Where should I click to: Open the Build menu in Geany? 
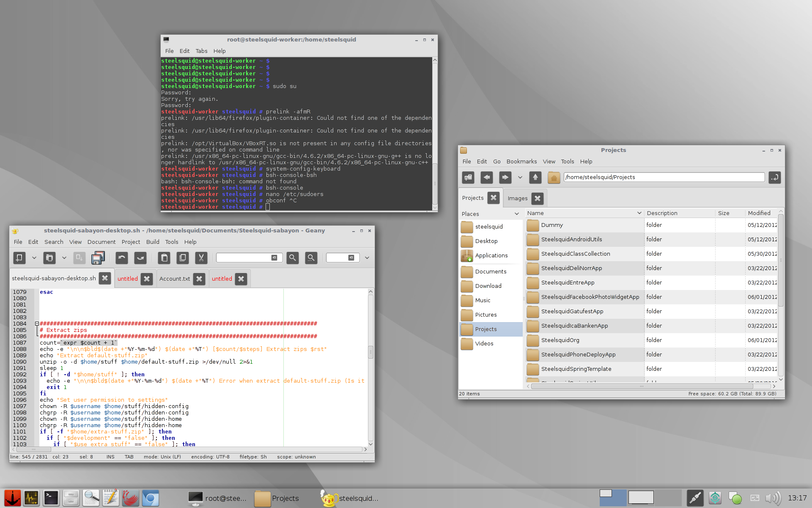click(x=153, y=242)
